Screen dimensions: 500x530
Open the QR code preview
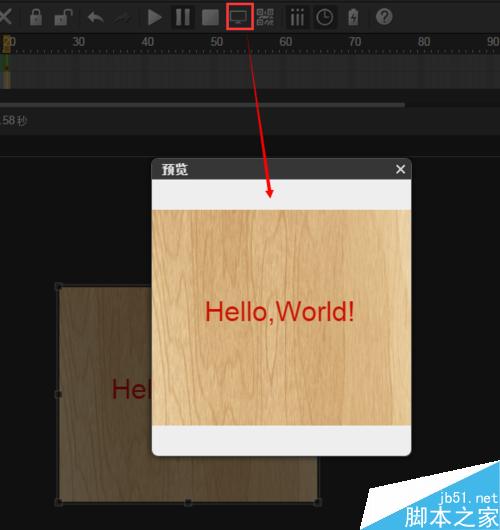point(265,17)
